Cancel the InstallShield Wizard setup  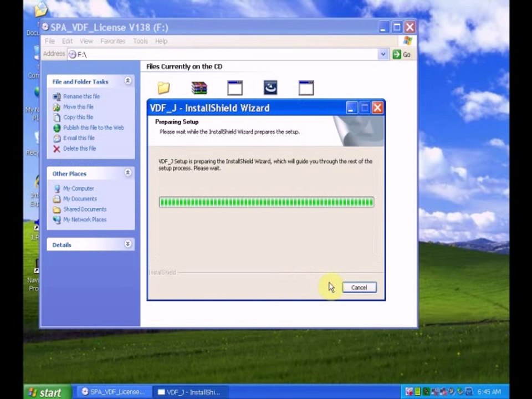click(x=359, y=288)
